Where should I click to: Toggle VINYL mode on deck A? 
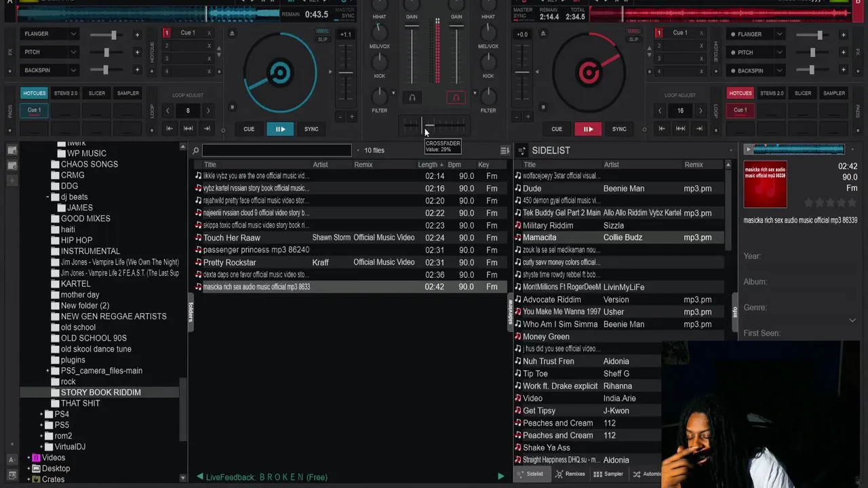[x=322, y=31]
